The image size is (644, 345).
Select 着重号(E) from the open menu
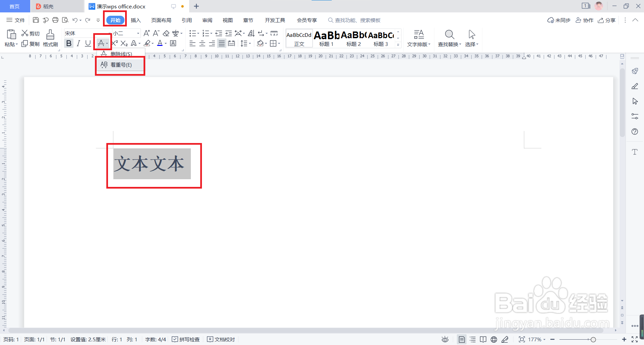[x=119, y=65]
